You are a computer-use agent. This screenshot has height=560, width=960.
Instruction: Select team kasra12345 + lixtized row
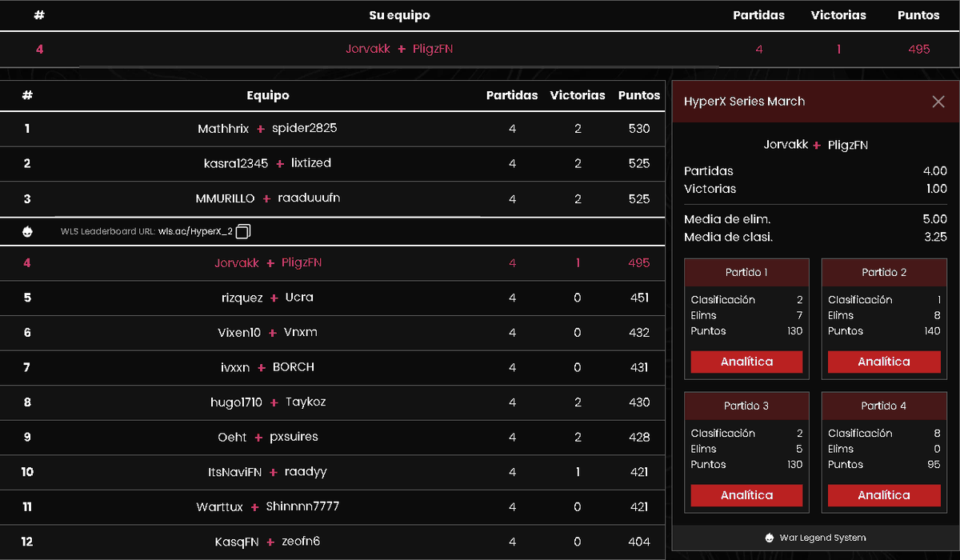click(332, 163)
